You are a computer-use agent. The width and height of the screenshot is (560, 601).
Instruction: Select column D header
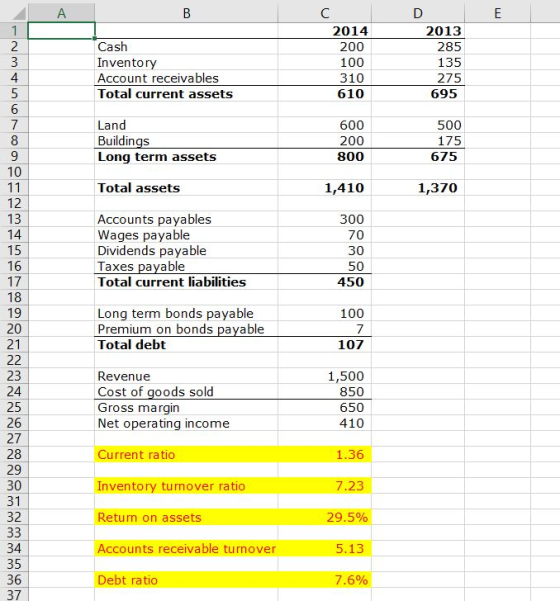tap(418, 13)
